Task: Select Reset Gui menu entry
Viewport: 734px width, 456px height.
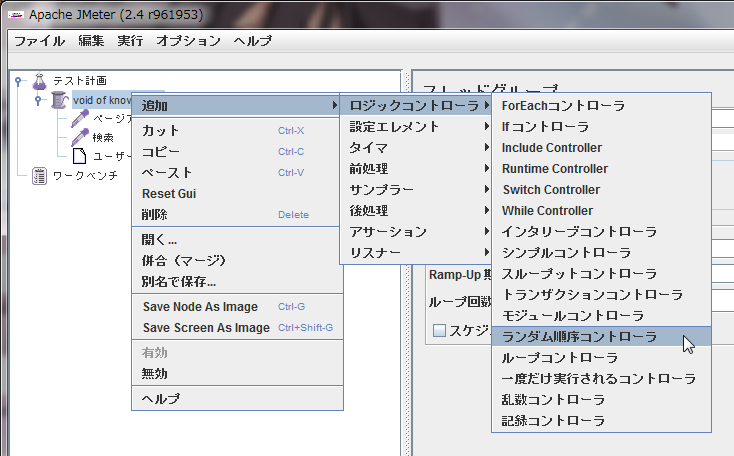Action: [x=236, y=194]
